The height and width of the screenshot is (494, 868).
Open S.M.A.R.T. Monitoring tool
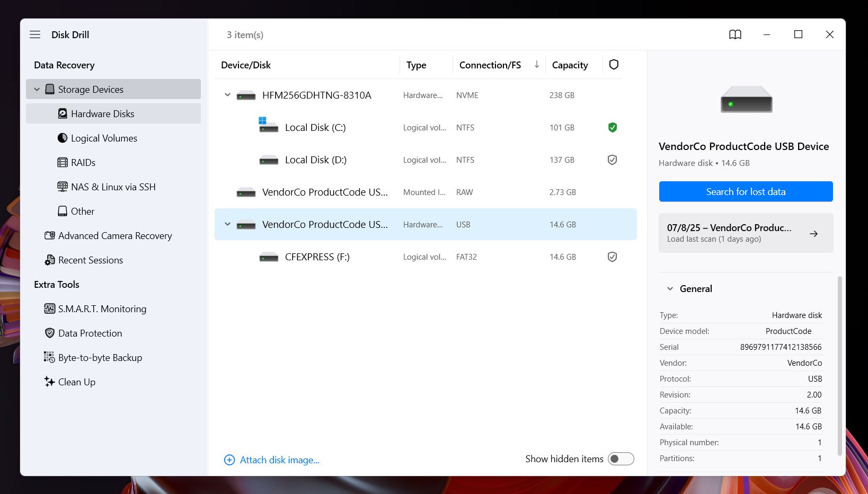point(113,308)
